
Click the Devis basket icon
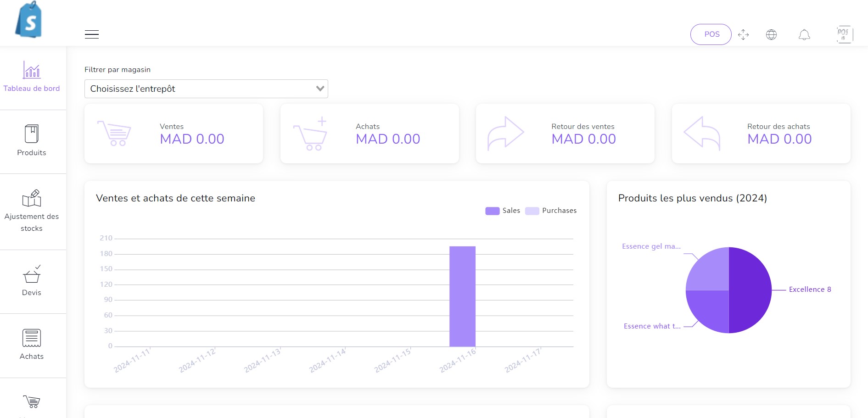pos(32,274)
